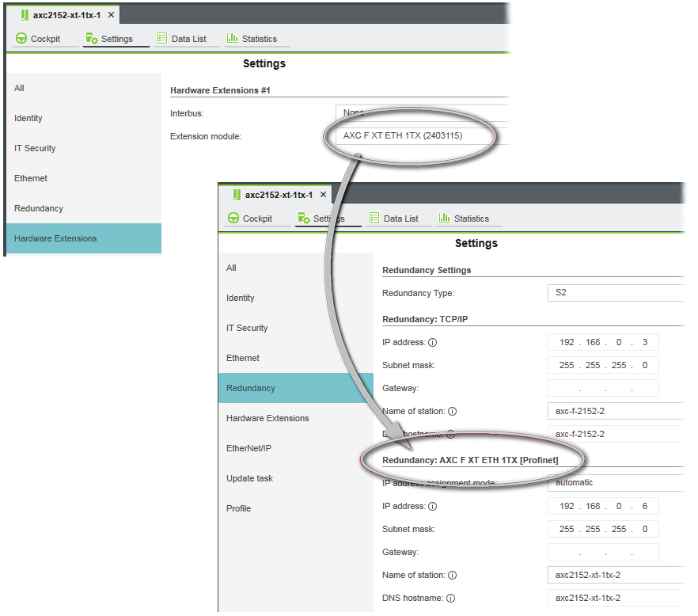Select EtherNet/IP in the sidebar

(x=296, y=448)
